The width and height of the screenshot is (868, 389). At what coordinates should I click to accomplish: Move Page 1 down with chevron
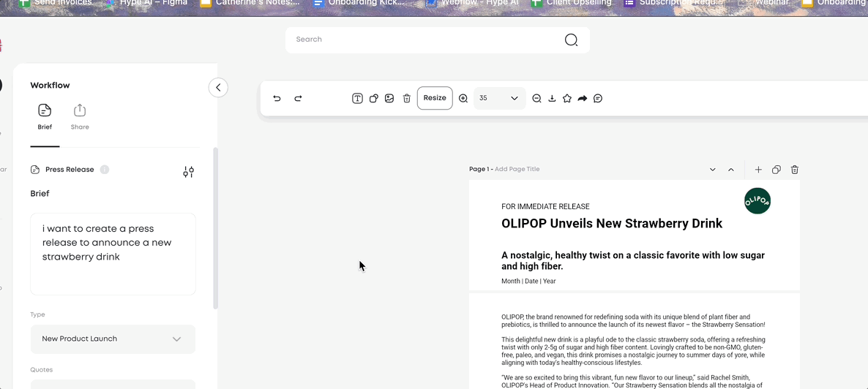click(712, 170)
